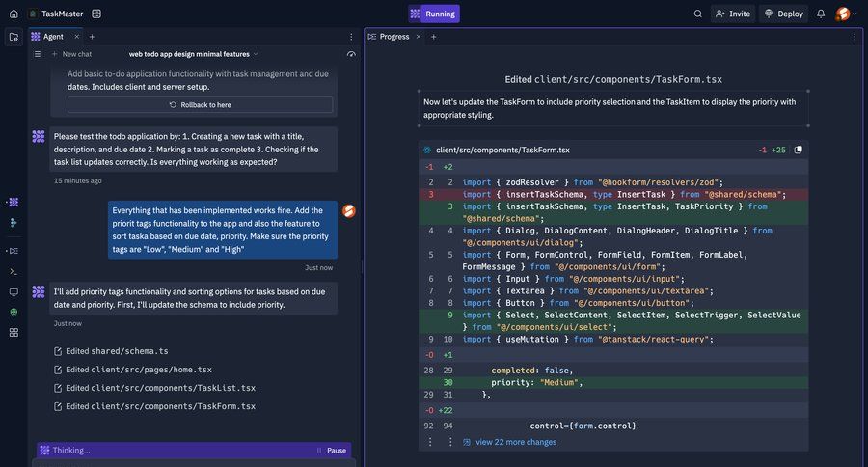Image resolution: width=868 pixels, height=467 pixels.
Task: Copy the TaskForm.tsx diff contents
Action: tap(799, 151)
